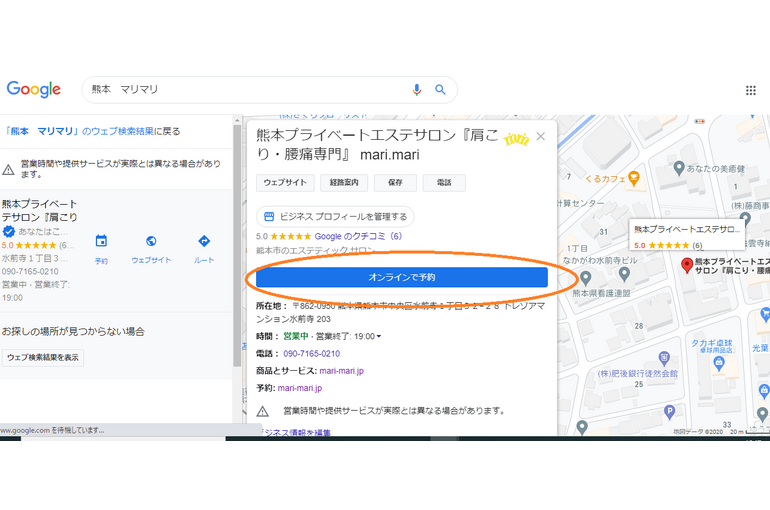Screen dimensions: 770x510
Task: Open 予約 mari-mari.jp link
Action: [x=300, y=388]
